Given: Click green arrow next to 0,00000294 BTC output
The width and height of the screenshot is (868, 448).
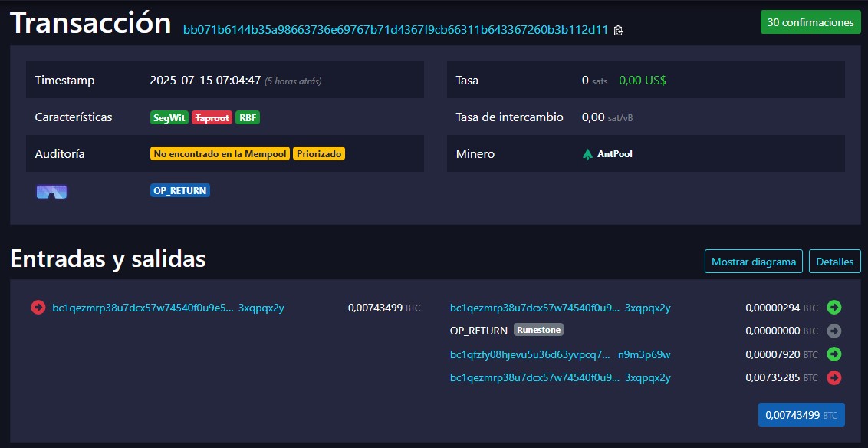Looking at the screenshot, I should (834, 308).
